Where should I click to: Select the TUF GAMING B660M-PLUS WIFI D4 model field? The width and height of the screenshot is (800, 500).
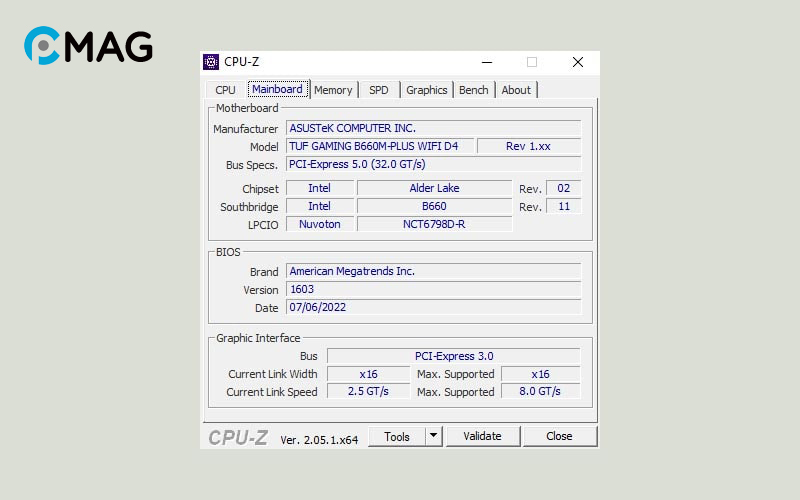380,146
